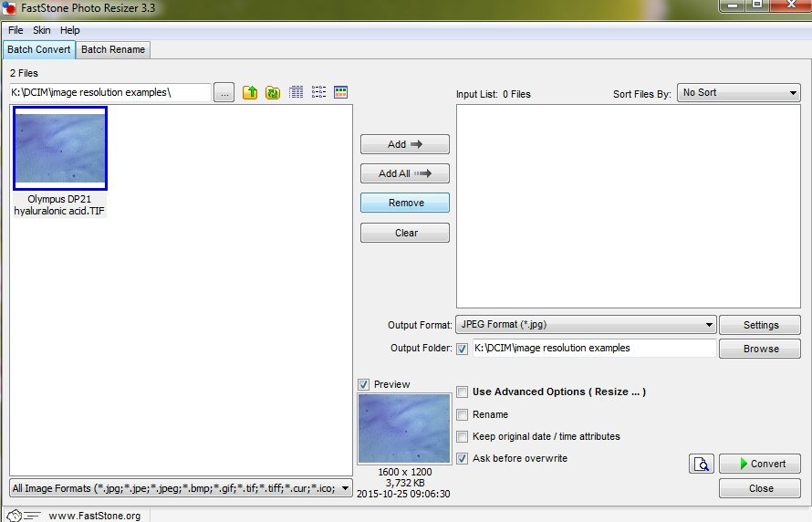
Task: Enable the Rename checkbox
Action: point(463,415)
